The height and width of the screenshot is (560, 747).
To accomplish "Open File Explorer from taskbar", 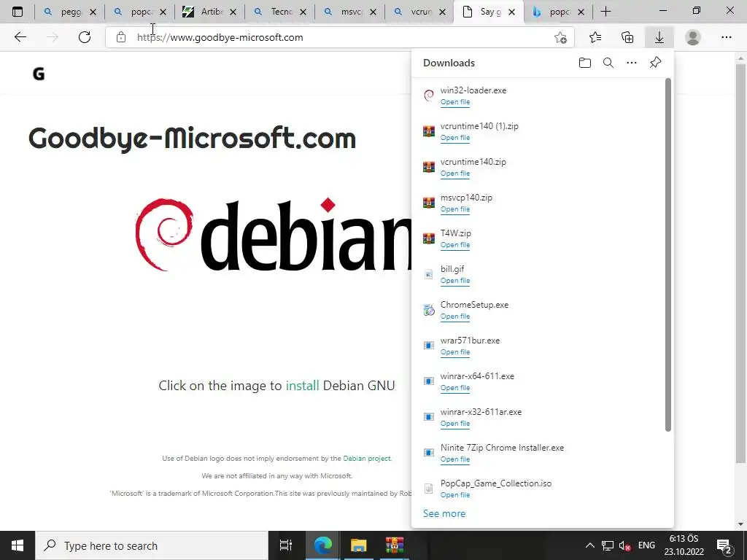I will click(x=358, y=545).
